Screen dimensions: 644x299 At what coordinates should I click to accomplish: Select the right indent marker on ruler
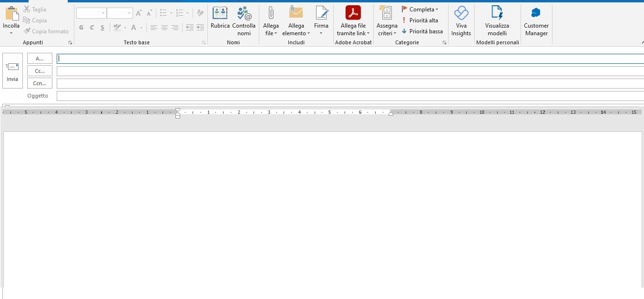click(391, 113)
